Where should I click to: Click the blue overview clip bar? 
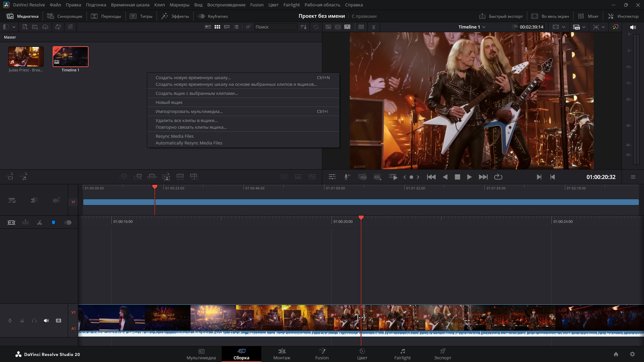tap(361, 202)
